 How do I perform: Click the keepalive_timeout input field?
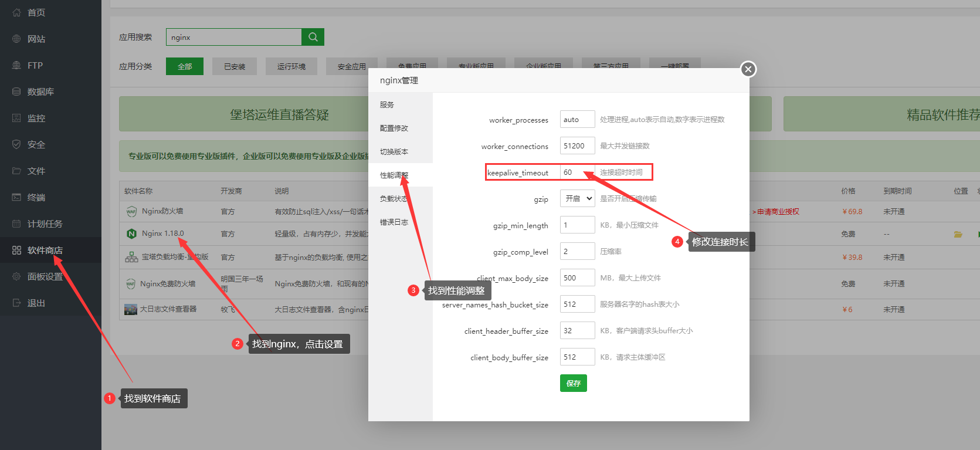[x=577, y=172]
